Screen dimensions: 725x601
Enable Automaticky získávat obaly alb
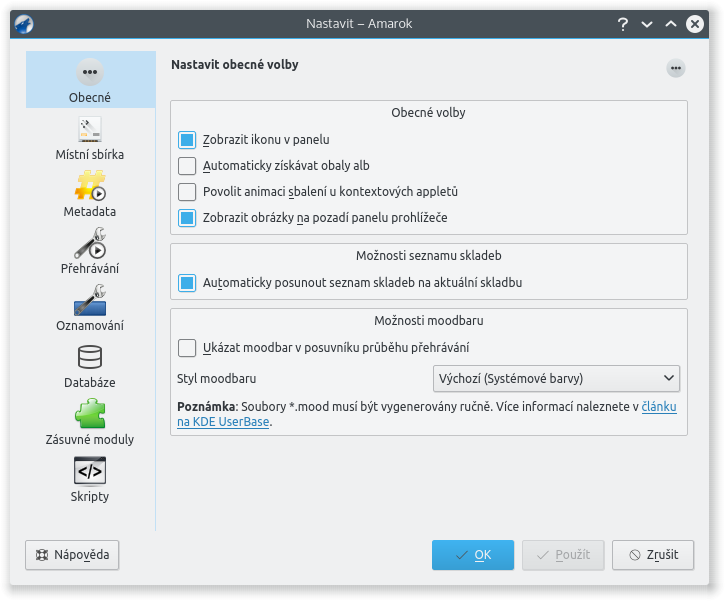(x=187, y=166)
